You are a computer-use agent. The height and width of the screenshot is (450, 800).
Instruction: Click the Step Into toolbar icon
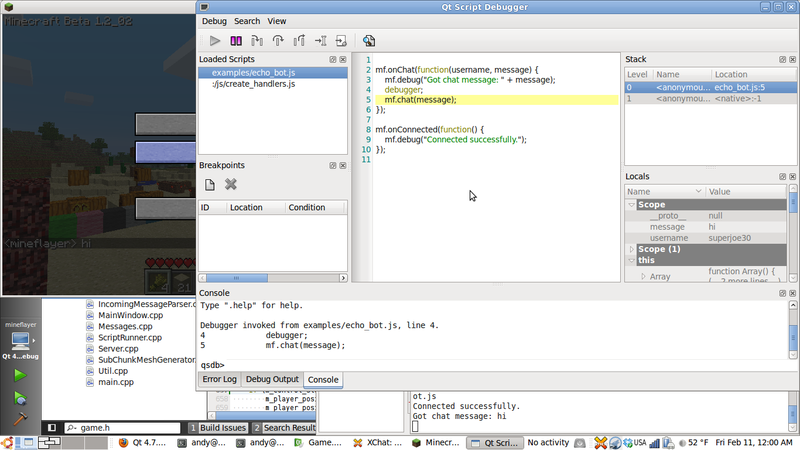click(x=257, y=41)
